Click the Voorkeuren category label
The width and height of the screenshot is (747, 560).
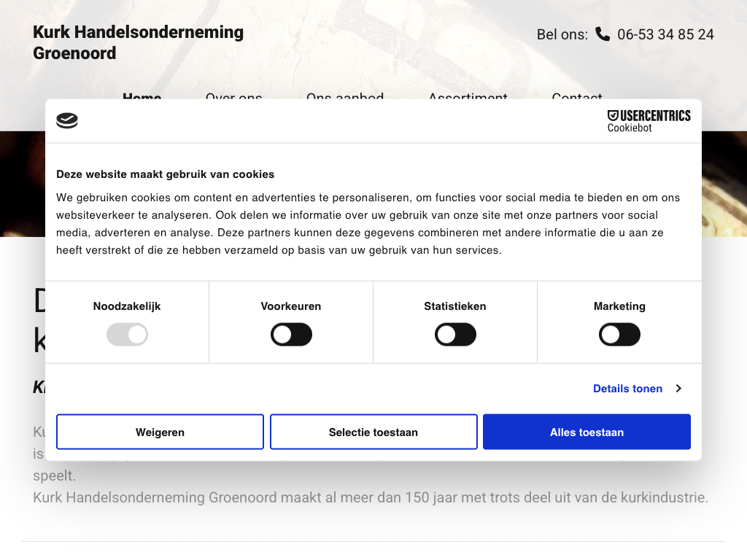291,306
